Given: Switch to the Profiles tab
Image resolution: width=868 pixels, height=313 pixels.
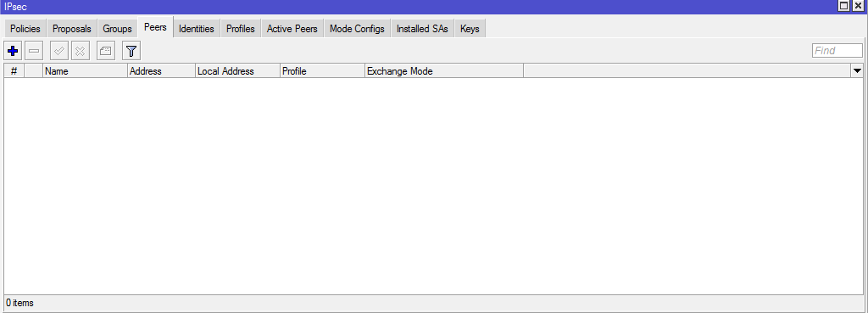Looking at the screenshot, I should (240, 29).
